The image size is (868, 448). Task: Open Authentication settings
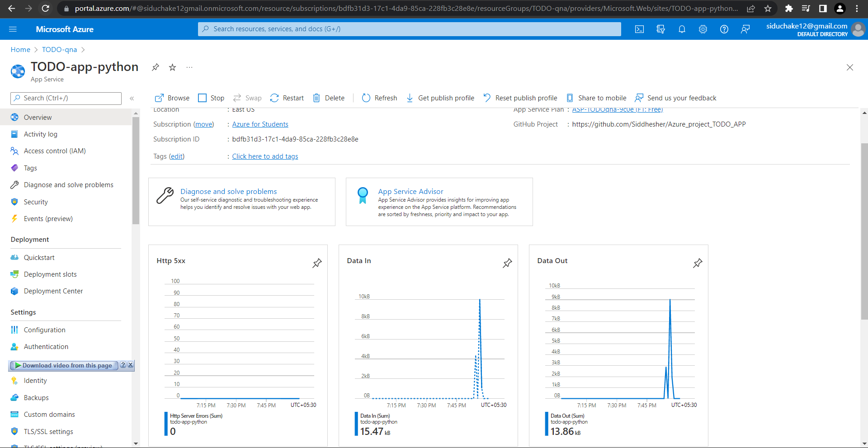pyautogui.click(x=66, y=347)
